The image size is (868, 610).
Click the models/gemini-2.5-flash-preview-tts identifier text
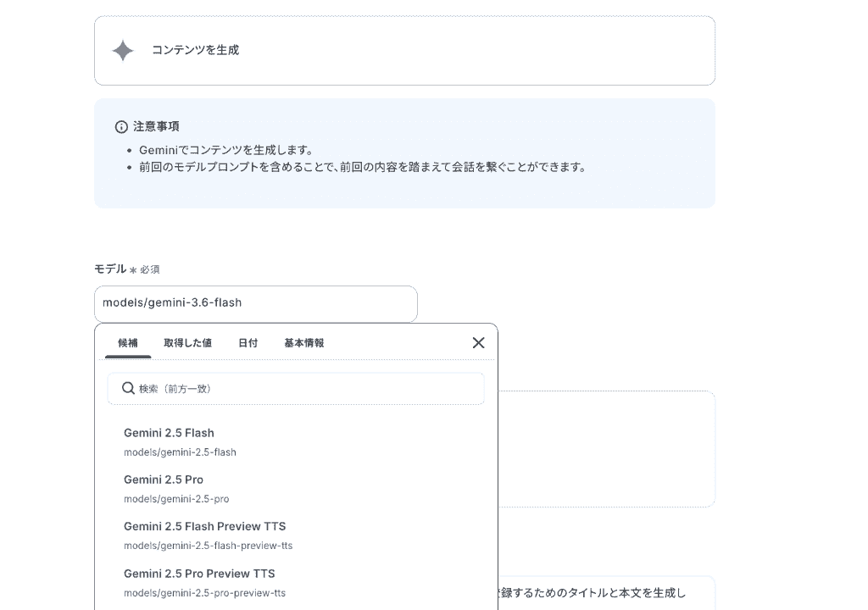209,546
